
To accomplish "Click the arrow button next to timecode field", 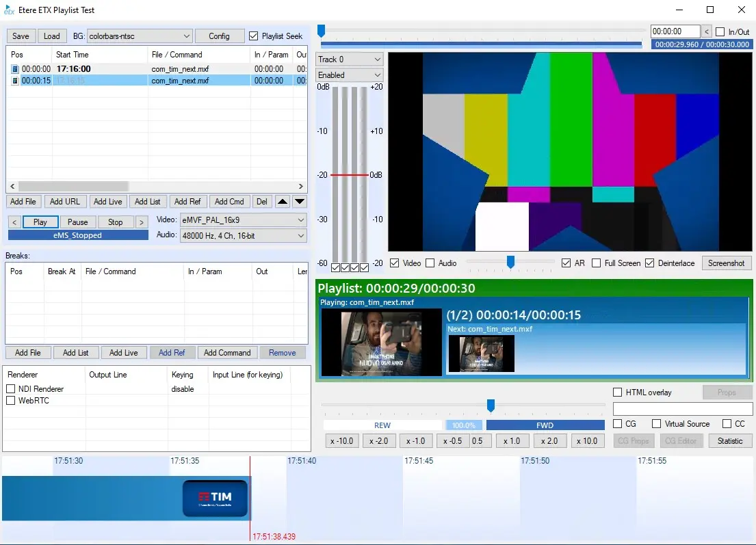I will click(707, 31).
